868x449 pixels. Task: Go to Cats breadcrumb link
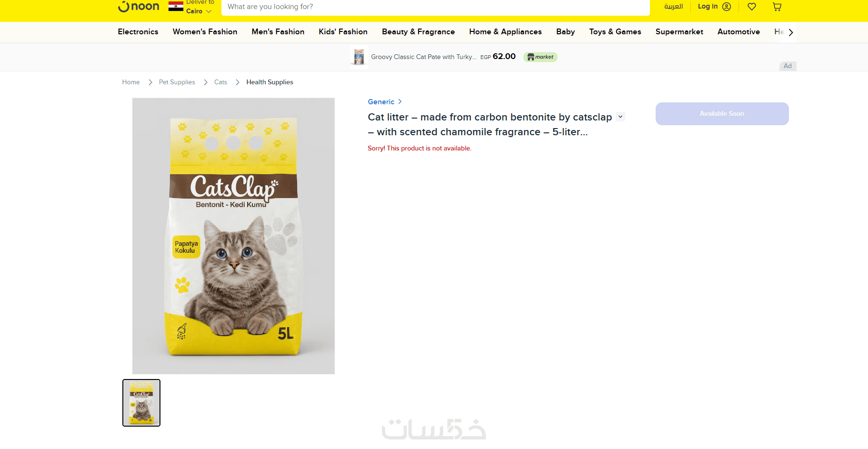220,82
